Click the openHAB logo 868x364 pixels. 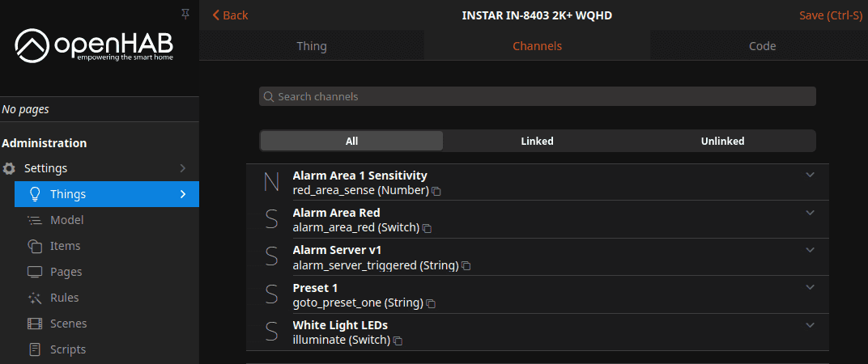[94, 46]
